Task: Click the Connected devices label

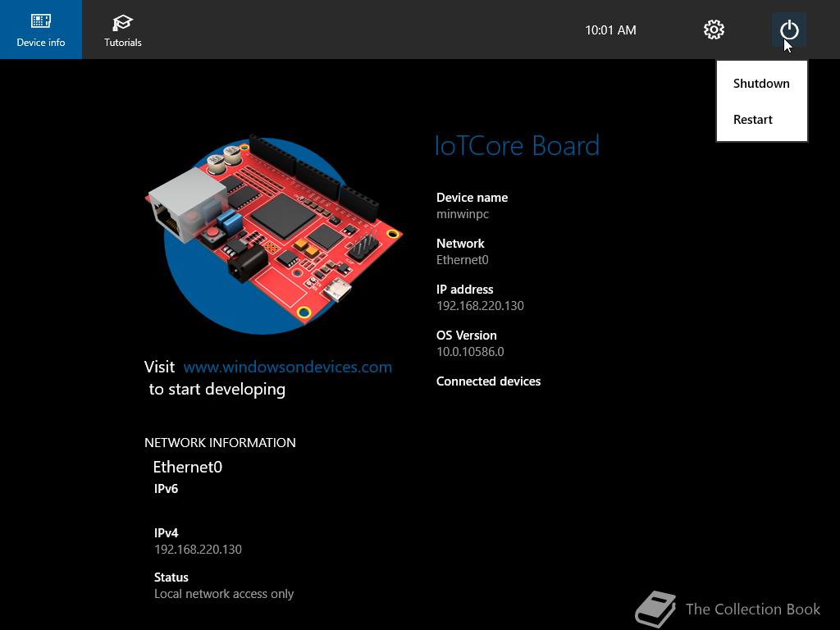Action: tap(488, 381)
